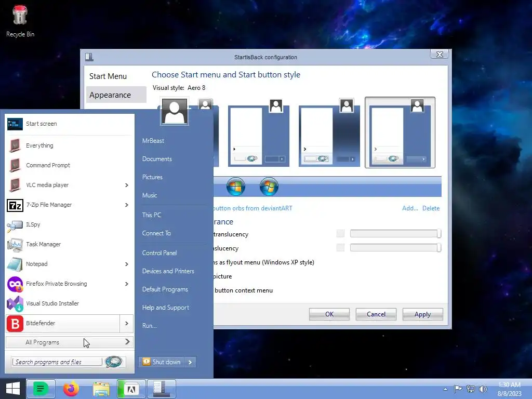This screenshot has height=399, width=532.
Task: Click the Delete orb link
Action: [x=431, y=208]
